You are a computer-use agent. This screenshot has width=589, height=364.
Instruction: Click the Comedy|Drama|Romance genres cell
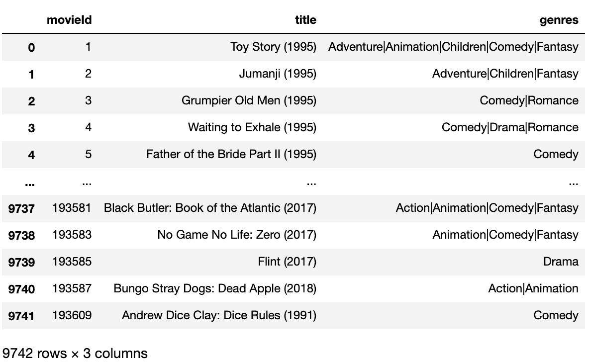pyautogui.click(x=510, y=127)
